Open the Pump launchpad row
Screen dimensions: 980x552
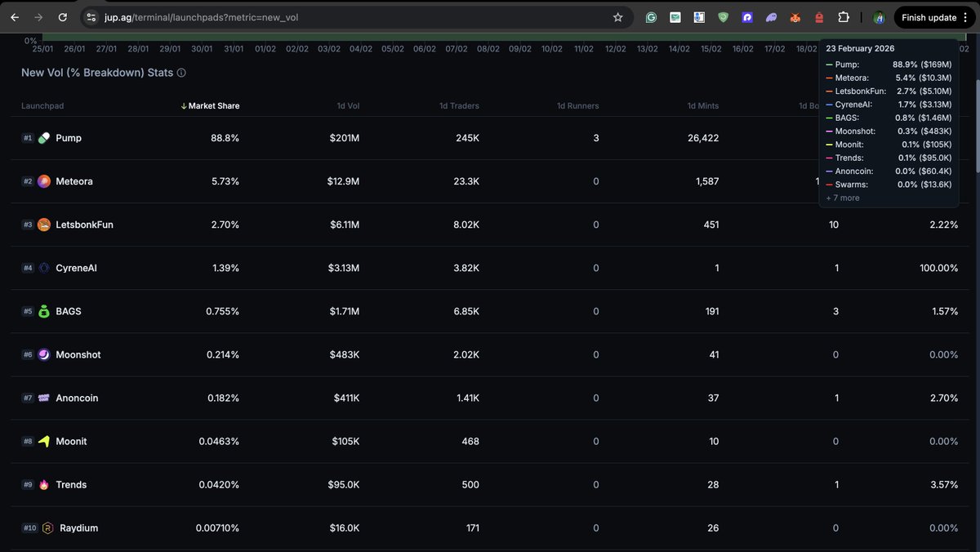click(x=490, y=138)
